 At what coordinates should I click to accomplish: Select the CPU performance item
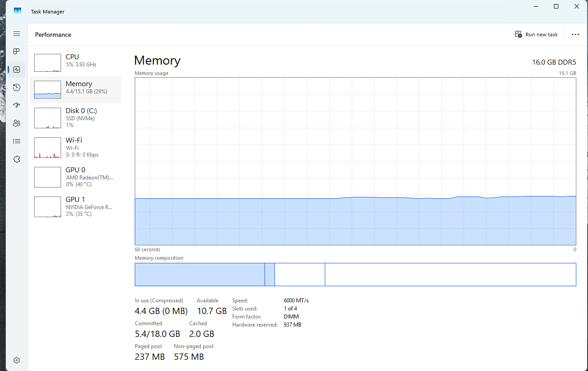coord(75,63)
